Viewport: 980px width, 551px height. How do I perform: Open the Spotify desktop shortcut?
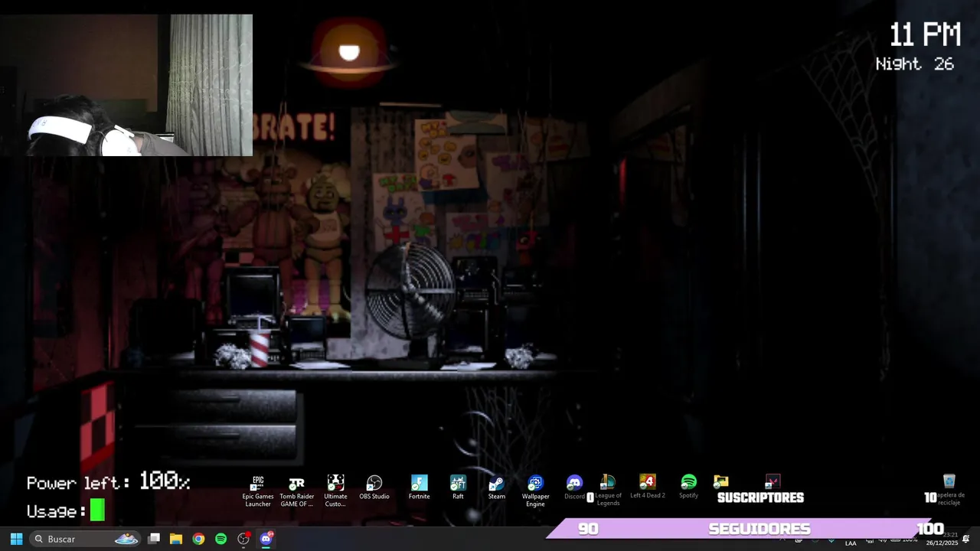click(688, 487)
